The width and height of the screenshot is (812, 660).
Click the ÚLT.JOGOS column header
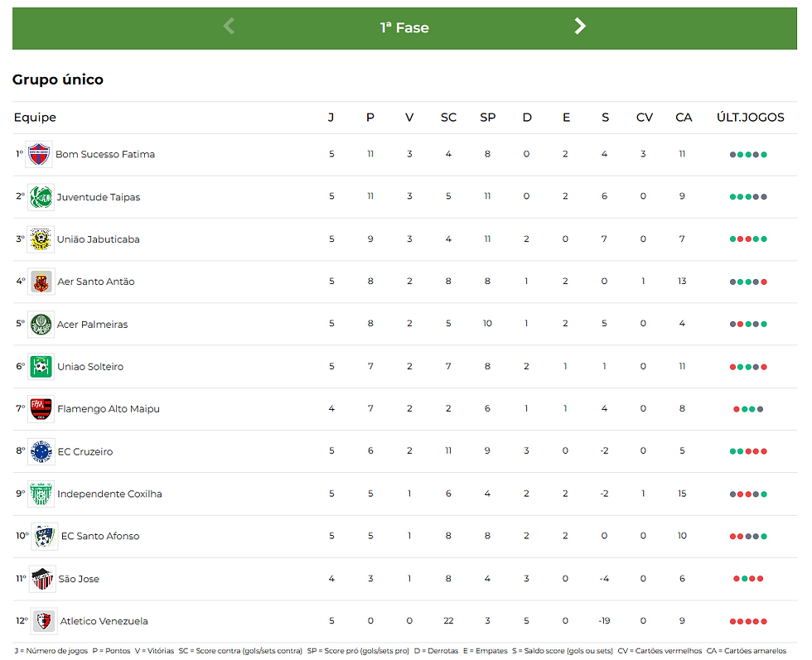pyautogui.click(x=750, y=118)
